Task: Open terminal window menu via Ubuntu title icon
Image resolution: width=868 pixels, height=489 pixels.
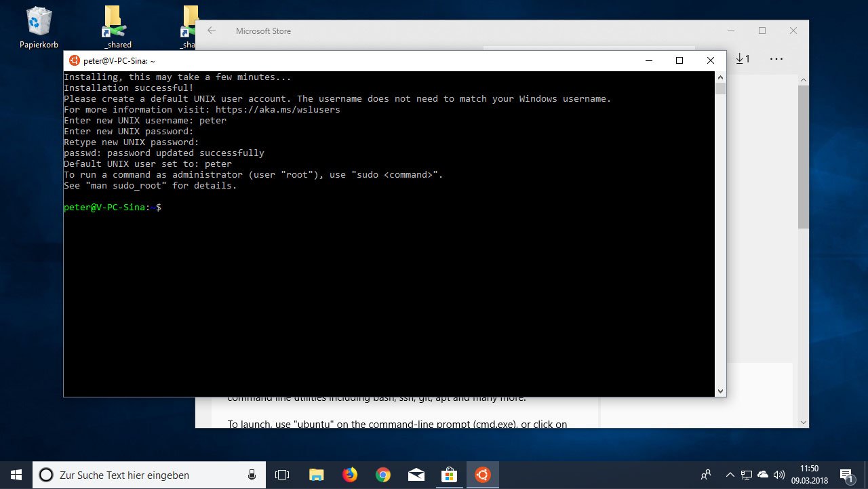Action: [74, 60]
